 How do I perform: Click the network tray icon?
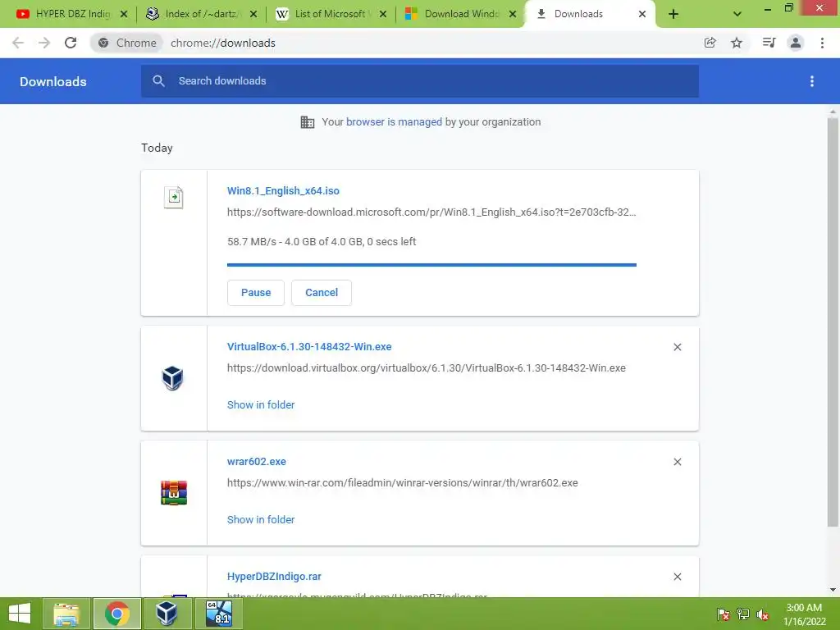click(743, 614)
